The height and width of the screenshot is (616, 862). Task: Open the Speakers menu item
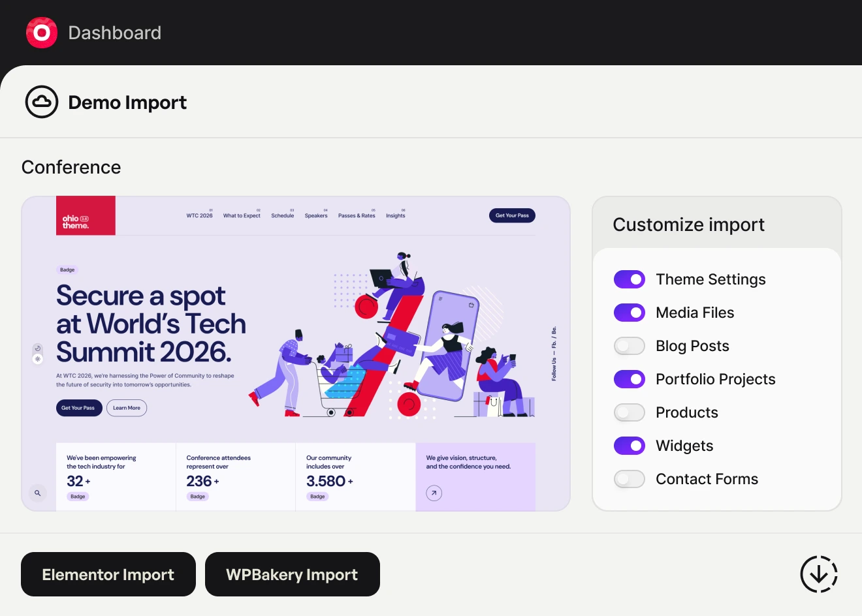tap(316, 215)
